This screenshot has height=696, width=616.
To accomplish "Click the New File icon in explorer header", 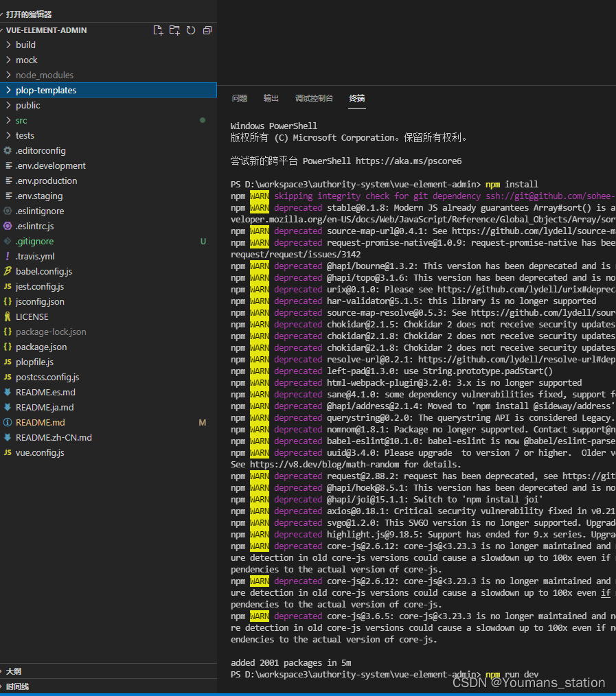I will [x=158, y=30].
